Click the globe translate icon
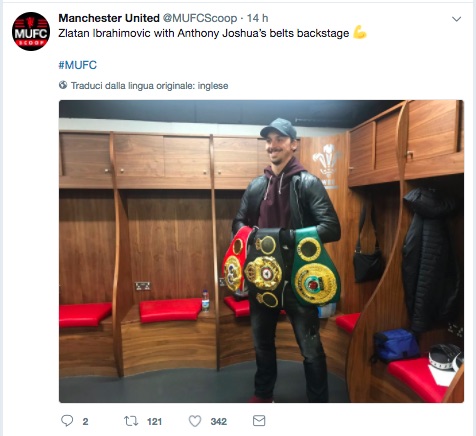The height and width of the screenshot is (436, 476). pos(63,85)
